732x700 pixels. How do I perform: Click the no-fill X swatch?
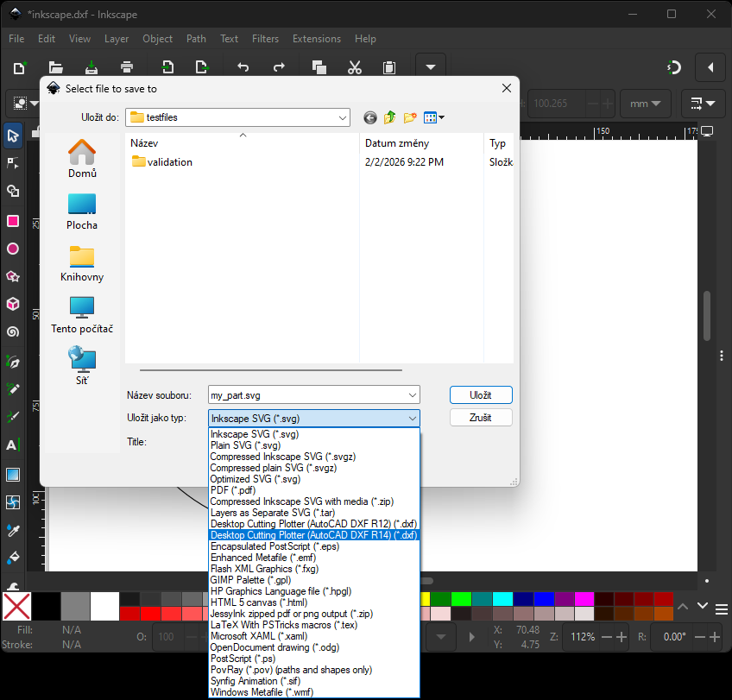[x=15, y=607]
